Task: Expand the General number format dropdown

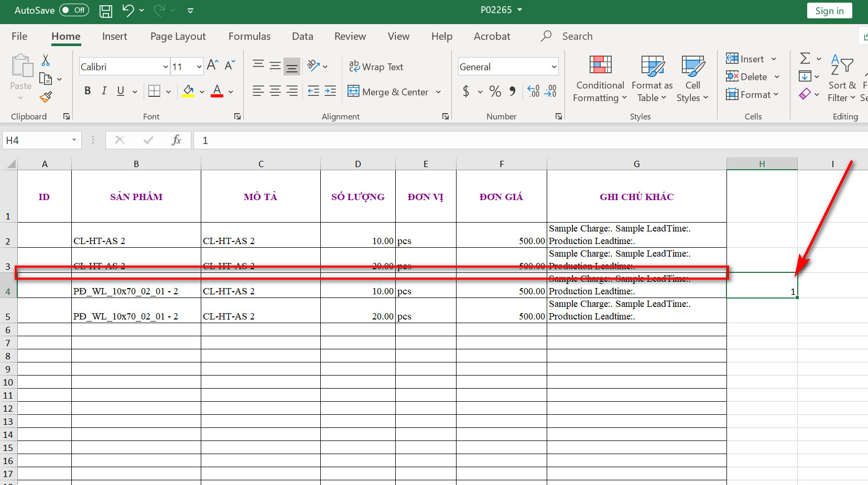Action: [554, 67]
